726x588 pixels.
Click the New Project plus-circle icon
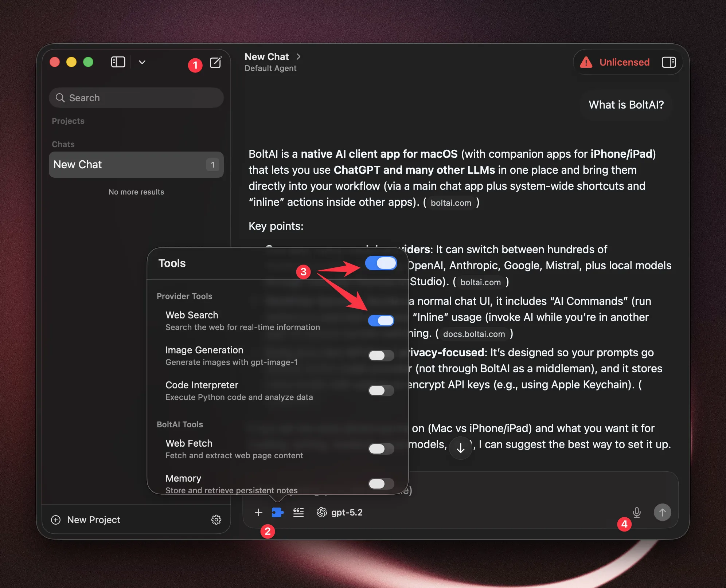(x=56, y=520)
